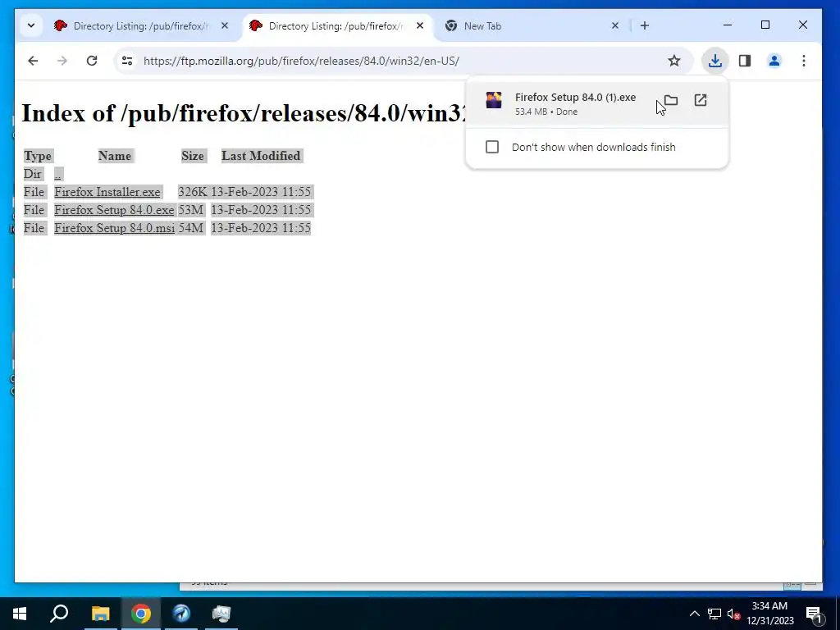Switch to the first Directory Listing tab
The image size is (840, 630).
(x=141, y=25)
